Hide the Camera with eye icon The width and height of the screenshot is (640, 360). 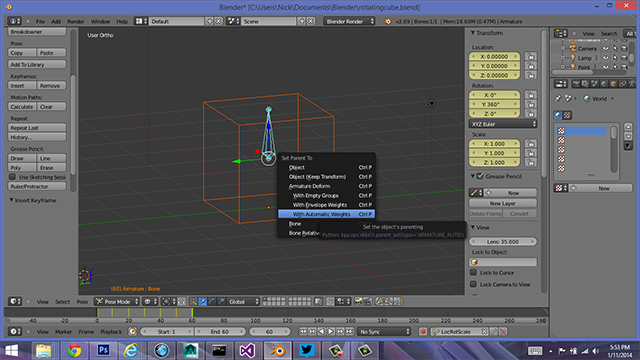tap(606, 48)
